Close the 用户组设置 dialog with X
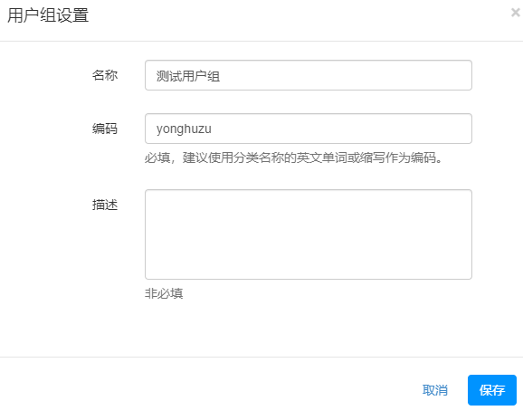Viewport: 523px width, 420px height. (x=516, y=13)
